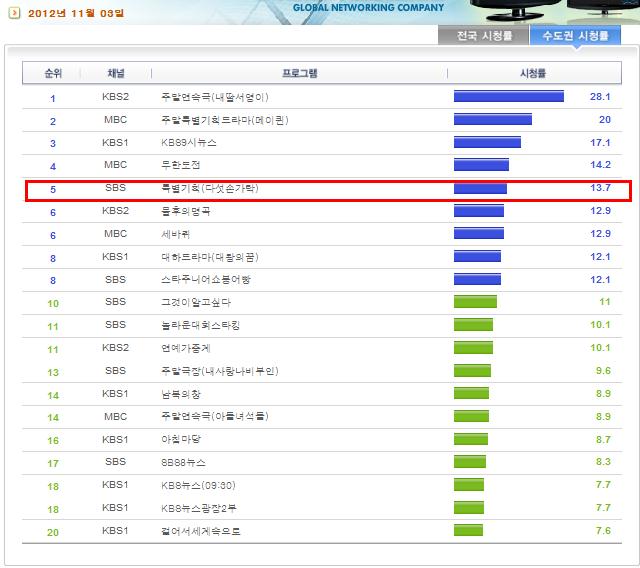Click the arrow icon beside the date 2012년 11월 03일
This screenshot has height=568, width=640.
coord(14,13)
